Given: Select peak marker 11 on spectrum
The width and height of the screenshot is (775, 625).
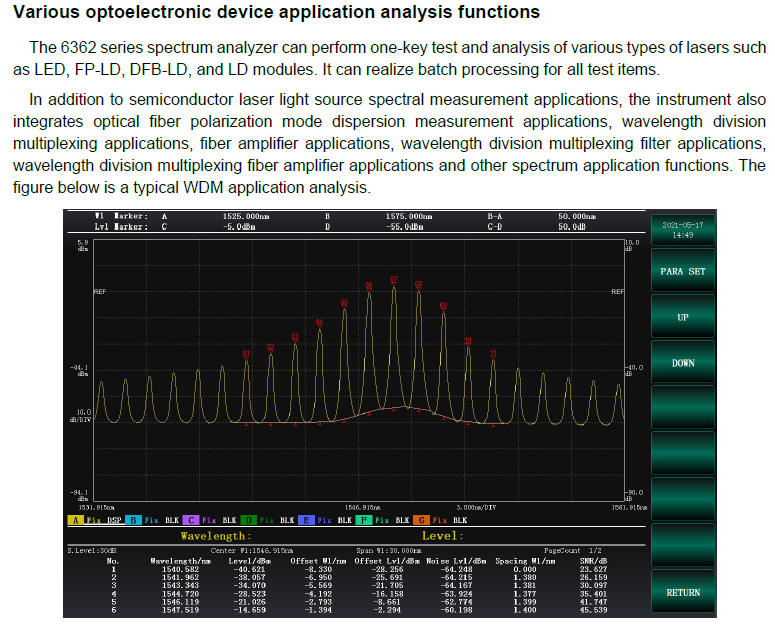Looking at the screenshot, I should coord(493,354).
